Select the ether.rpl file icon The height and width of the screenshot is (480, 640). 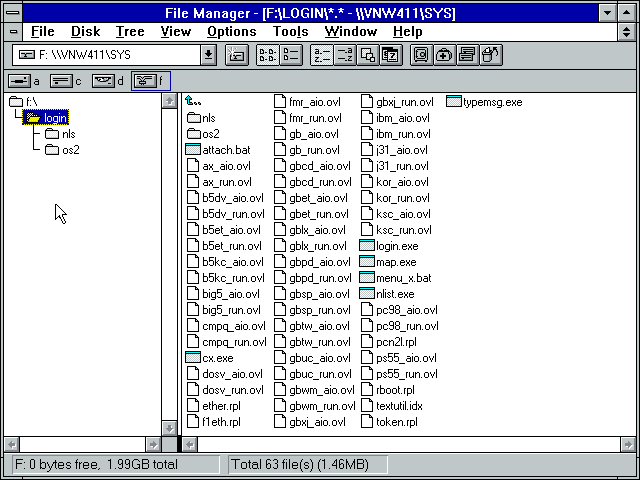193,405
